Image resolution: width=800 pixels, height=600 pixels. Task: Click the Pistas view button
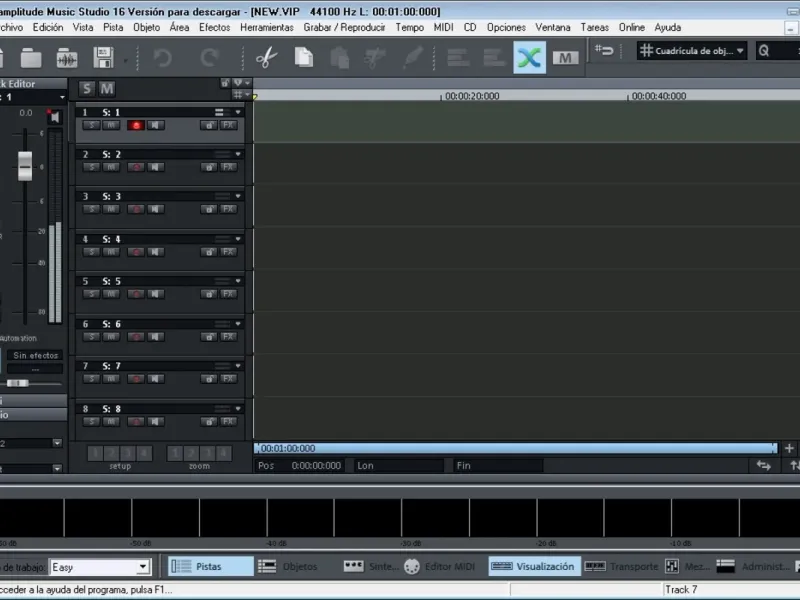click(x=210, y=566)
